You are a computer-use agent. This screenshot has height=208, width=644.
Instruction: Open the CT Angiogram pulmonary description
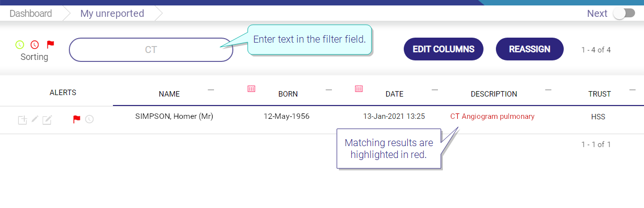tap(492, 116)
